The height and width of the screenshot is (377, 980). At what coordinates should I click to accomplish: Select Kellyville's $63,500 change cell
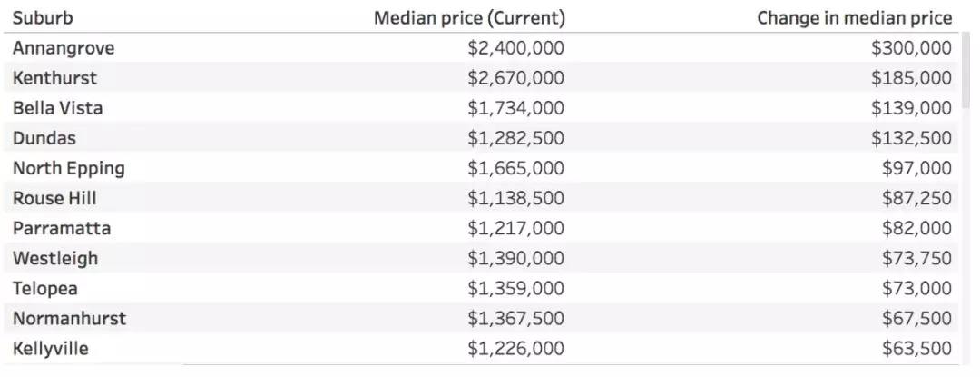tap(916, 348)
